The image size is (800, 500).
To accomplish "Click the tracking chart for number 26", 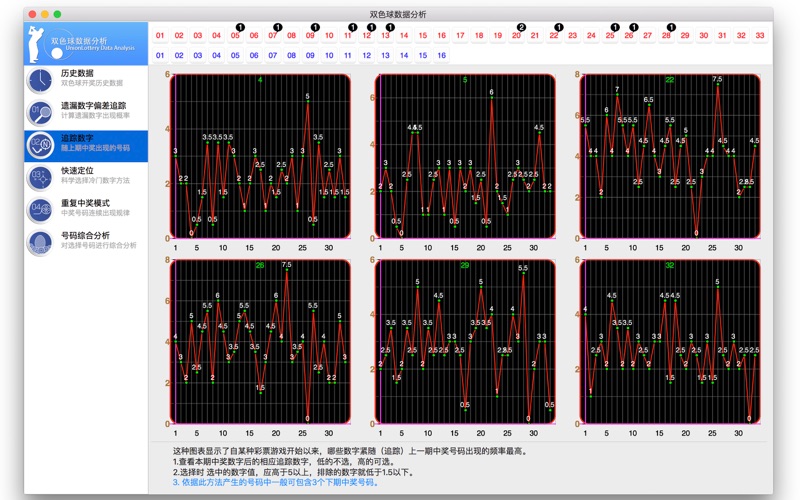I will (260, 342).
